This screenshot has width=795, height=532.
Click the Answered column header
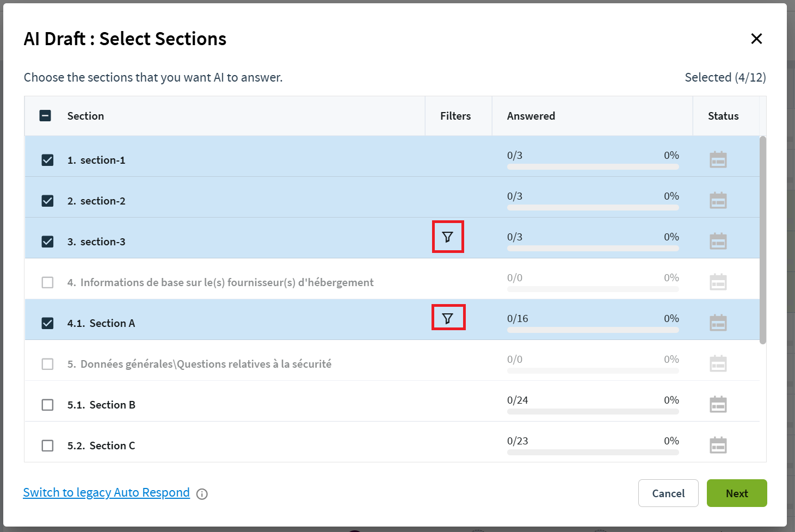coord(531,116)
